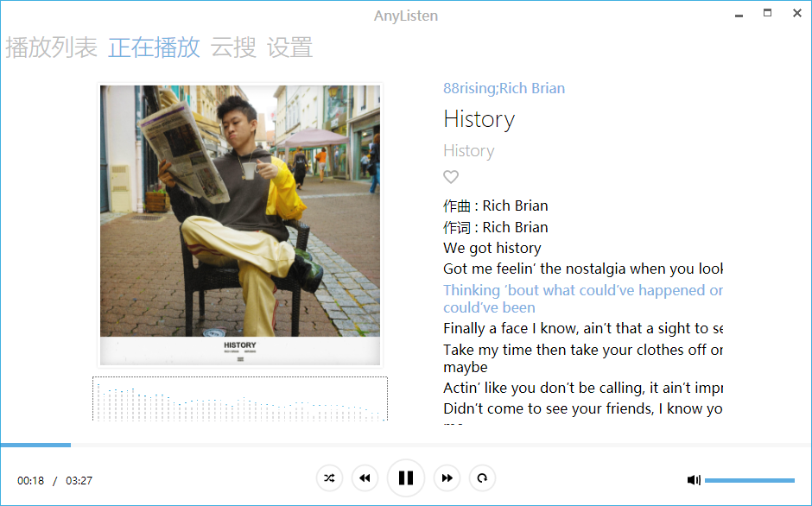
Task: Switch to the 正在播放 tab
Action: point(154,47)
